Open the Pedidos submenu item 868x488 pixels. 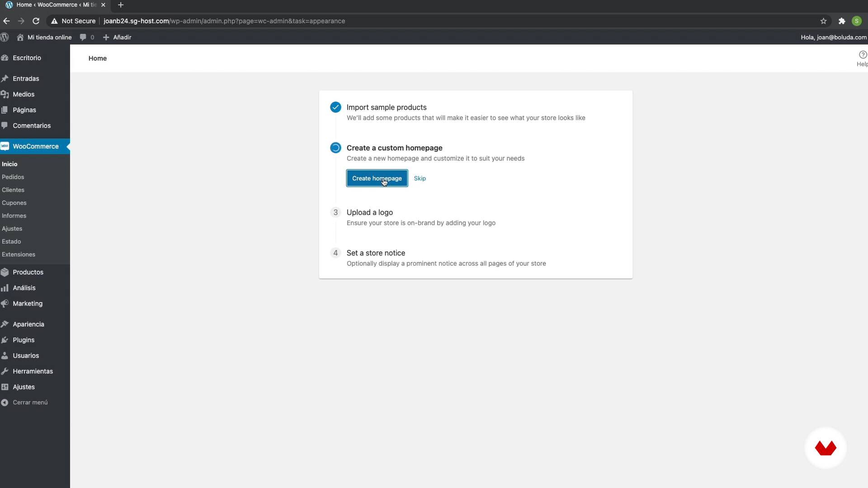13,177
